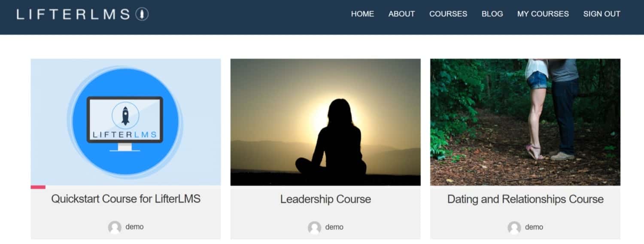Open the Quickstart Course thumbnail image
This screenshot has height=244, width=644.
126,122
